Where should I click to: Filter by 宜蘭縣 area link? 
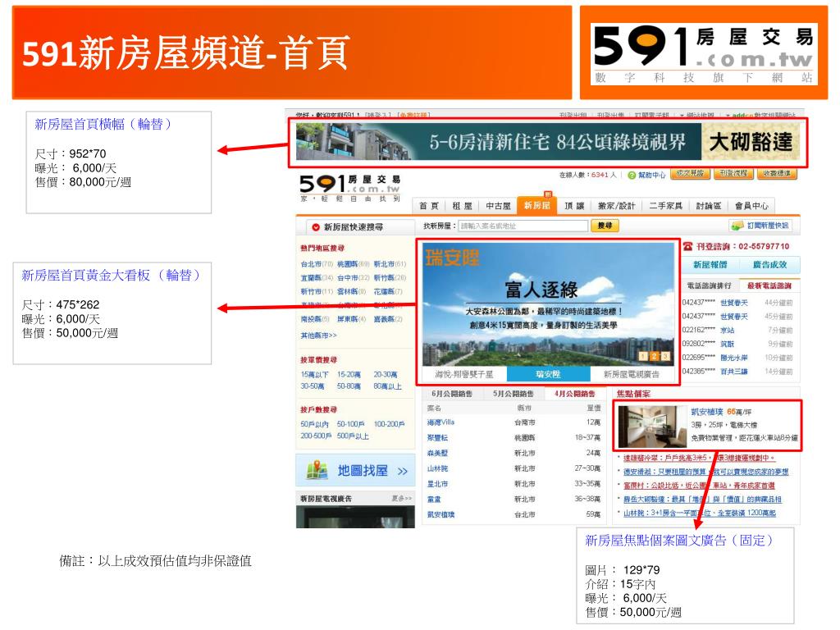coord(311,278)
